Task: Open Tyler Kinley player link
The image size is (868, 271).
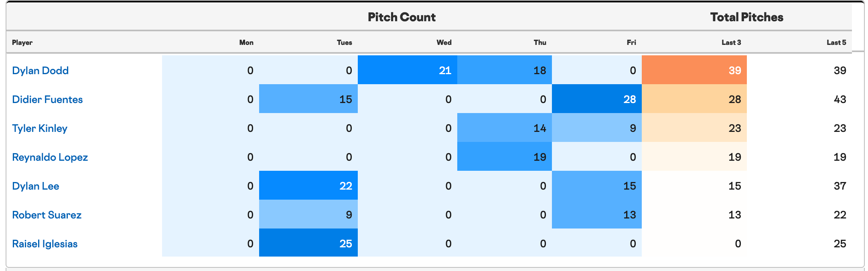Action: click(x=40, y=128)
